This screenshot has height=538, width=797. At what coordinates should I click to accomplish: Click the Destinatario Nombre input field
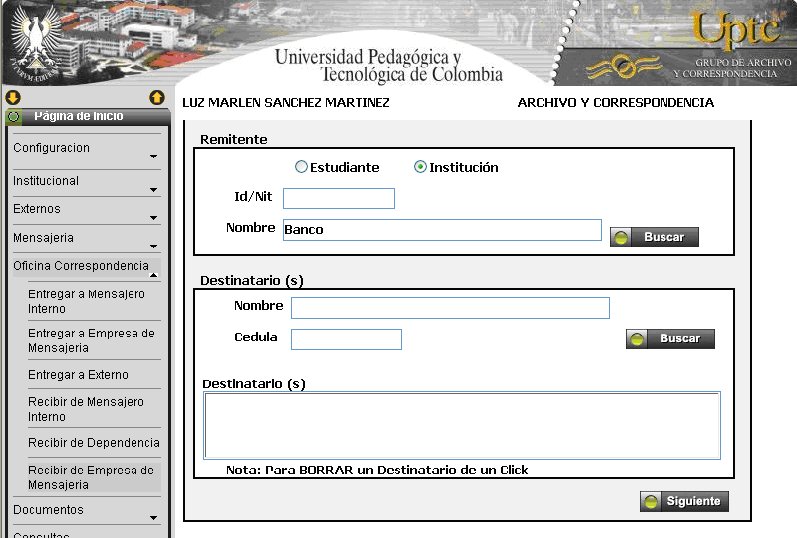tap(450, 308)
